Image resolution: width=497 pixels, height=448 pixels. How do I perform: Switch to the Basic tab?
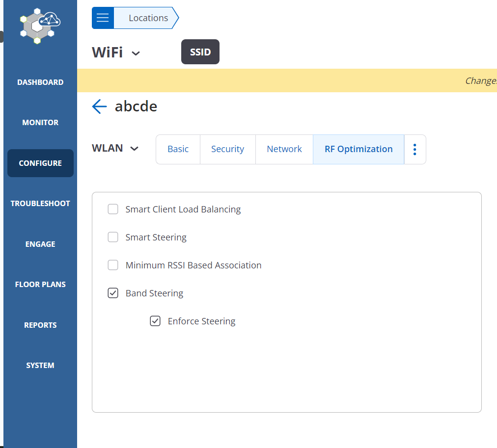click(x=178, y=149)
